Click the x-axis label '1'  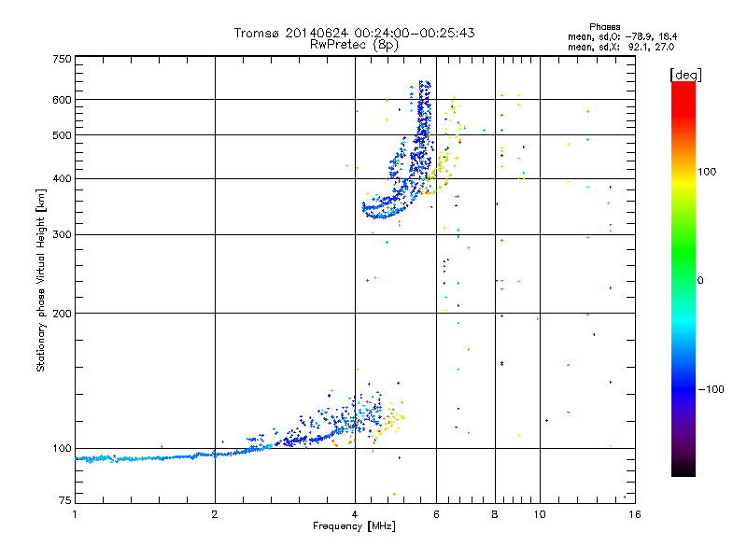click(x=75, y=514)
